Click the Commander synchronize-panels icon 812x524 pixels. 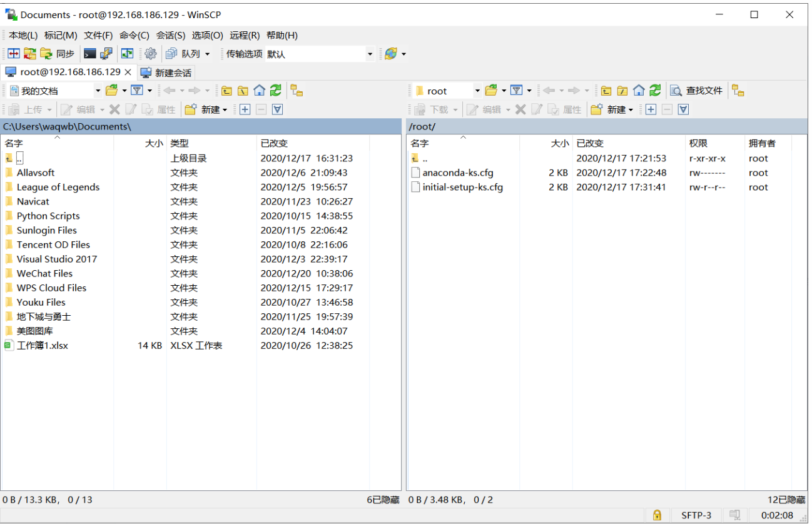(128, 54)
